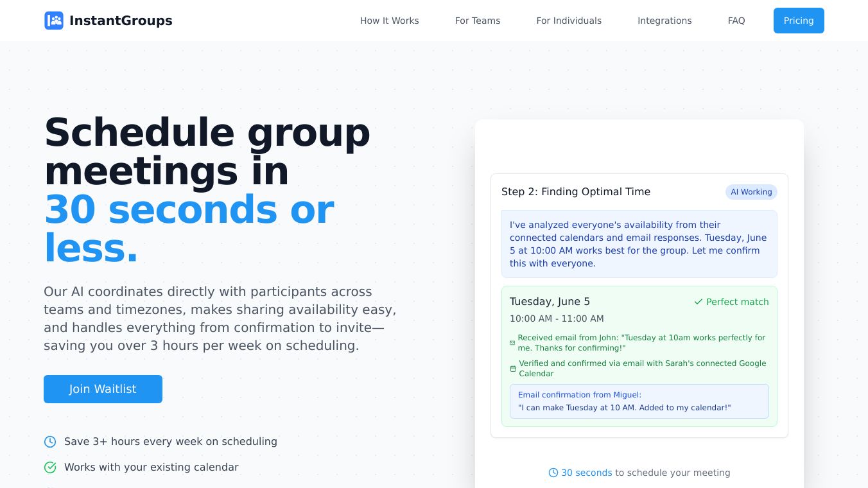Image resolution: width=868 pixels, height=488 pixels.
Task: Select Miguel's email confirmation box
Action: tap(639, 401)
